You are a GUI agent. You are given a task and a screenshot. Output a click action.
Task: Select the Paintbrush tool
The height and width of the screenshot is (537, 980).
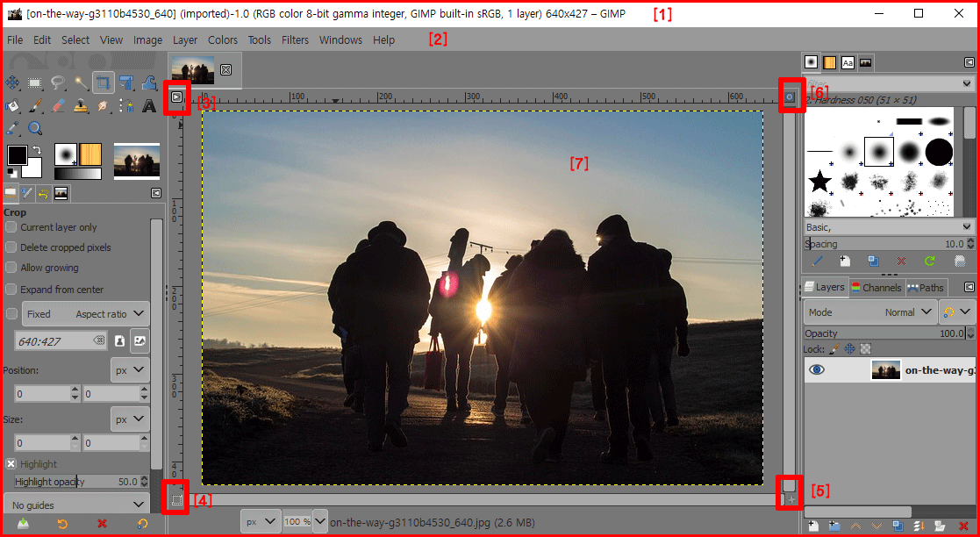[35, 105]
